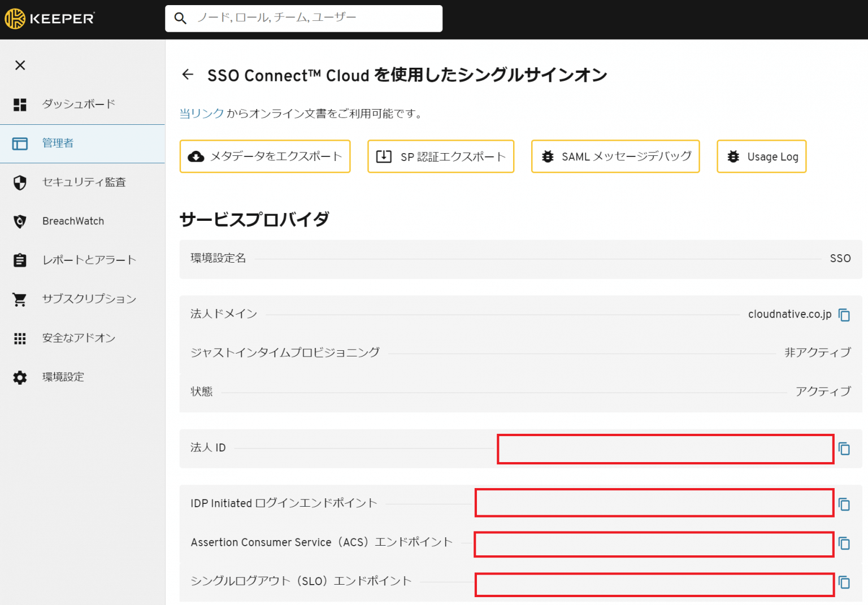Select the cloud export icon on メタデータをエクスポート
This screenshot has width=868, height=605.
click(x=196, y=156)
